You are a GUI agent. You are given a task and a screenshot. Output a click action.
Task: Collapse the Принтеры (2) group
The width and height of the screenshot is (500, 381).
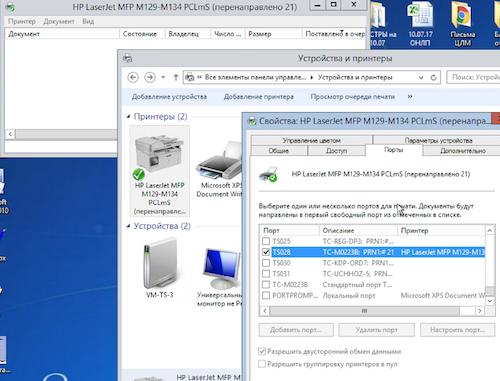click(128, 117)
